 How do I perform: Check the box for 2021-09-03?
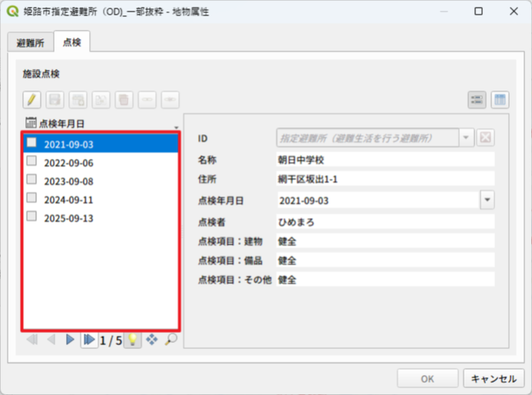(x=31, y=143)
